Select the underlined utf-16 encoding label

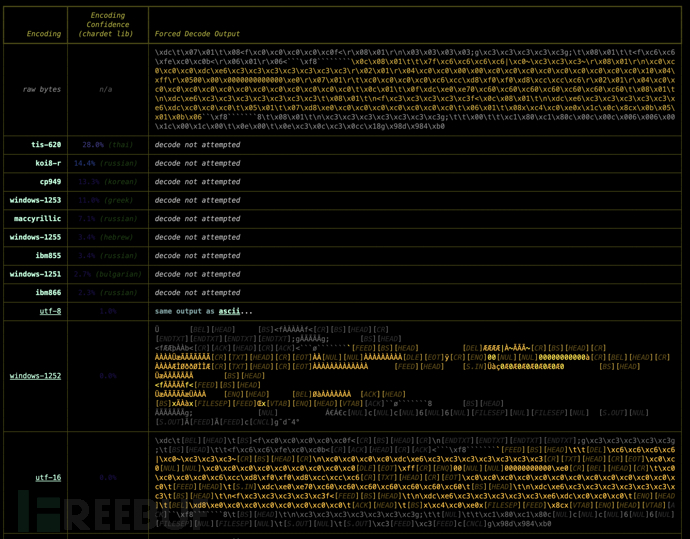pyautogui.click(x=48, y=478)
